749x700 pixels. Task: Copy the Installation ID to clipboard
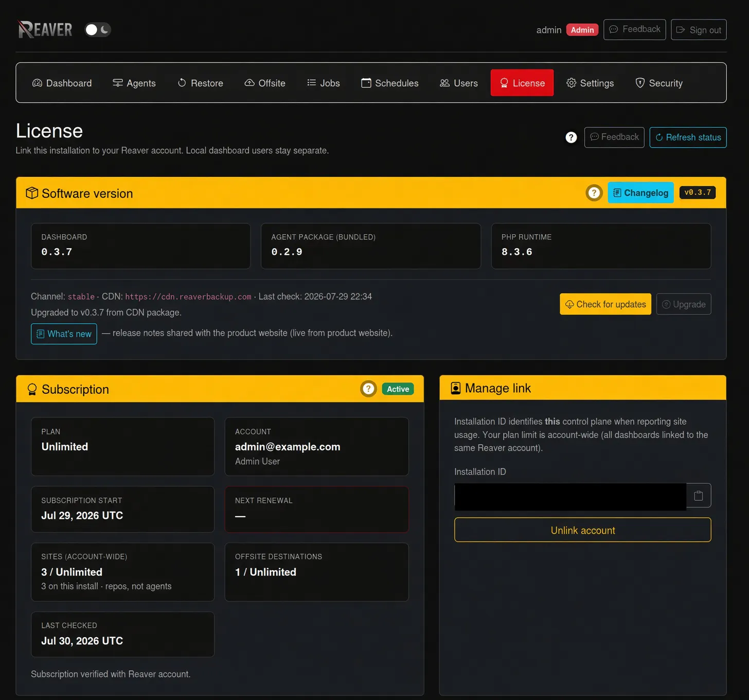pyautogui.click(x=699, y=496)
